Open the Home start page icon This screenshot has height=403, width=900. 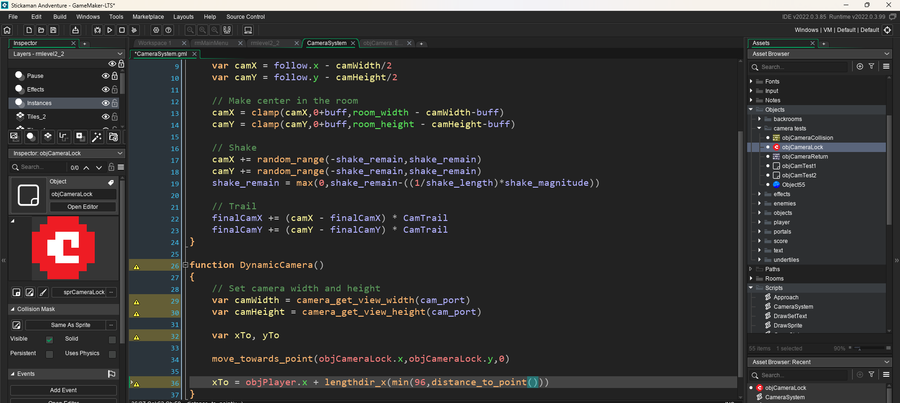tap(7, 30)
